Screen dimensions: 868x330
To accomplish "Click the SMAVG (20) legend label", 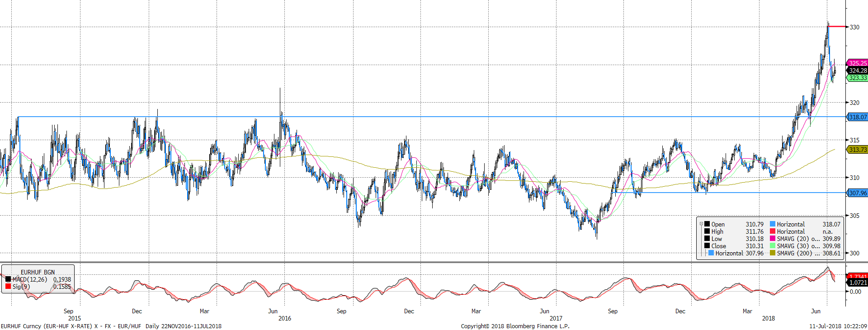I will click(x=798, y=239).
